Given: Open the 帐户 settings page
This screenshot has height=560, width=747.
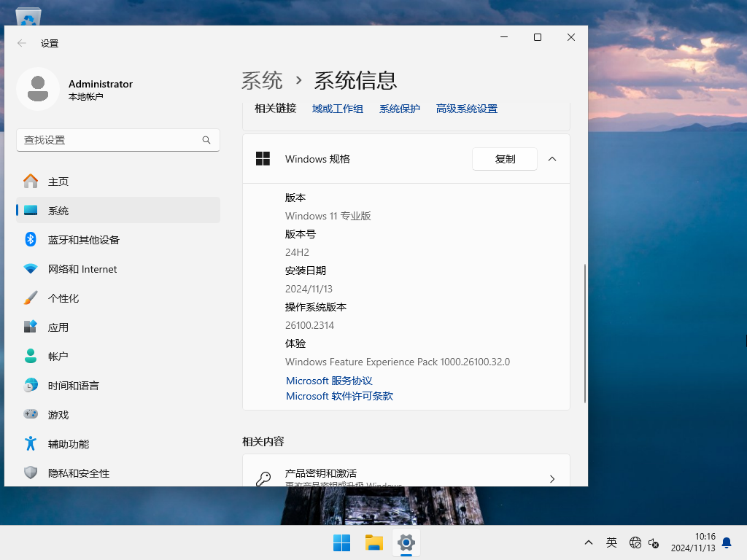Looking at the screenshot, I should point(58,356).
